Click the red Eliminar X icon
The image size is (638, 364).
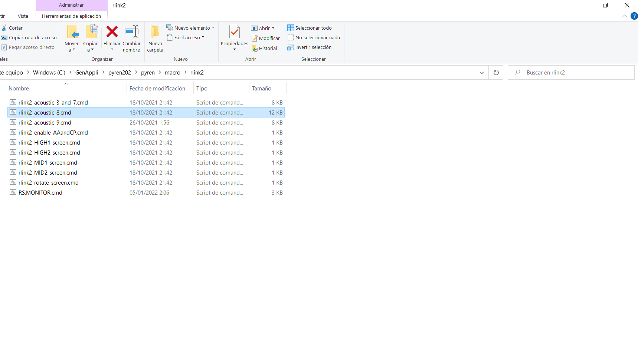point(112,32)
